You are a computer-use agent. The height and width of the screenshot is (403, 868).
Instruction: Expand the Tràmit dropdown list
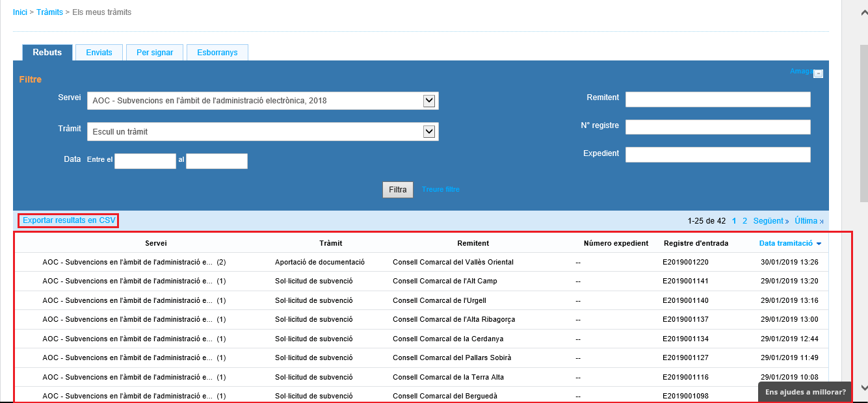click(428, 131)
